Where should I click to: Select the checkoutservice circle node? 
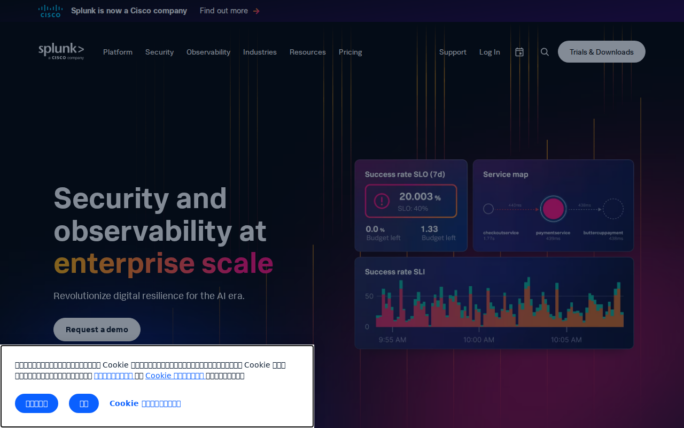pyautogui.click(x=489, y=209)
